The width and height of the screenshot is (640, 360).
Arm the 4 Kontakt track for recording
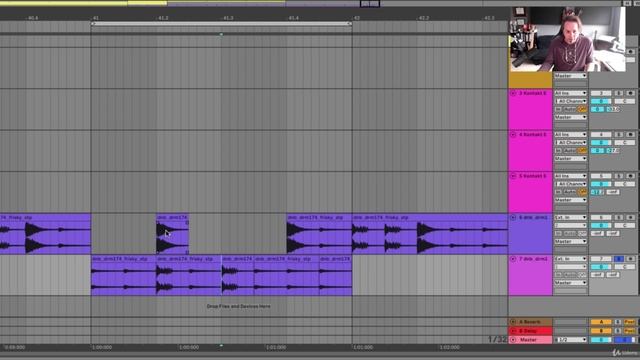pos(630,135)
